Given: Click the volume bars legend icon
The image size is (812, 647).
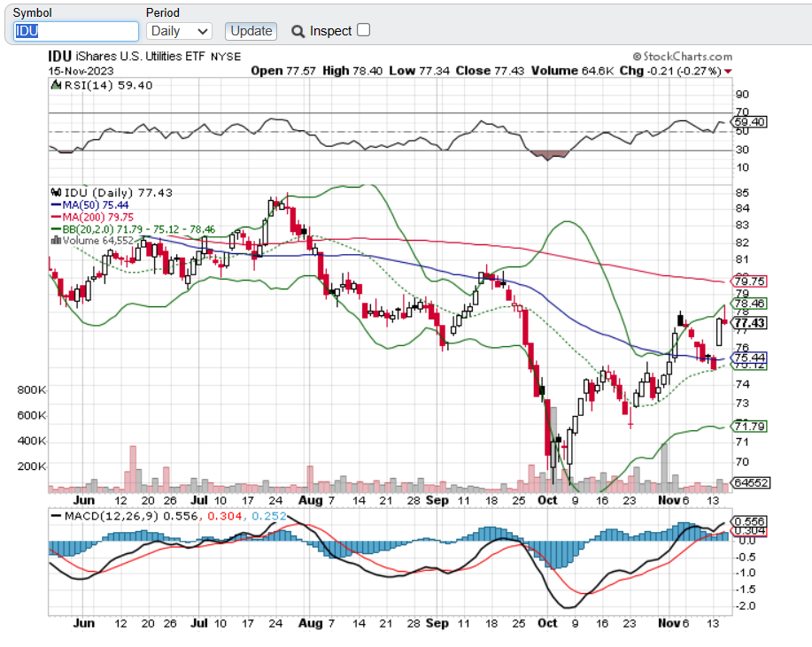Looking at the screenshot, I should point(54,239).
